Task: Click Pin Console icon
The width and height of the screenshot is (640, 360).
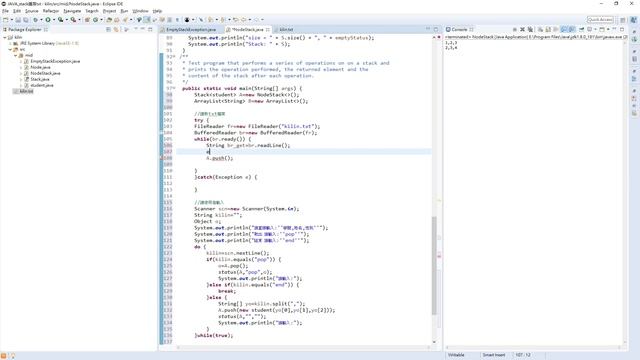Action: (582, 29)
